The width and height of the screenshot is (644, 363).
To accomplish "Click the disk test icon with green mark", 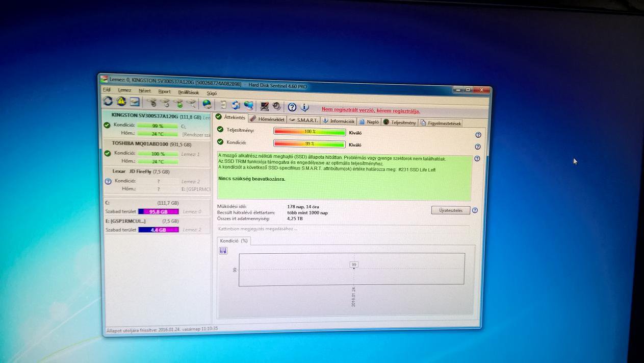I will pyautogui.click(x=178, y=104).
